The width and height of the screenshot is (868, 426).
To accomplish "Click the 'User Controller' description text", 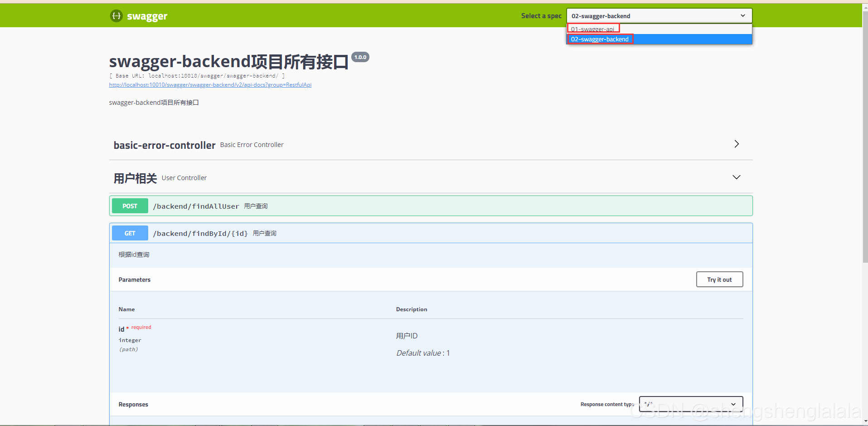I will pyautogui.click(x=184, y=178).
